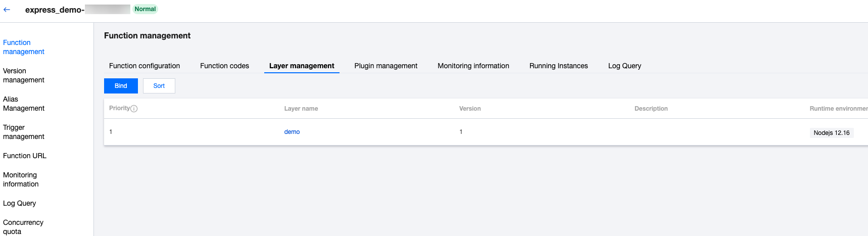Select Function URL sidebar item

(25, 156)
